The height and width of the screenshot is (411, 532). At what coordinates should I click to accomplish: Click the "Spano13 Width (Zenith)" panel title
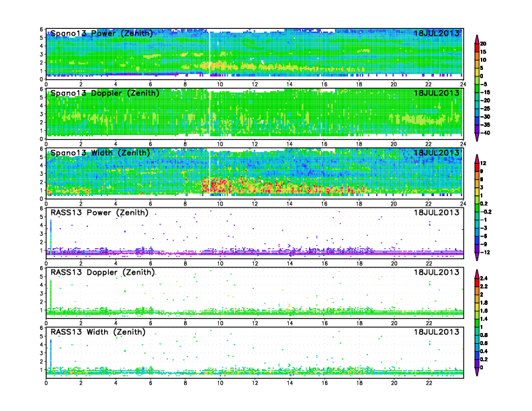click(x=100, y=152)
